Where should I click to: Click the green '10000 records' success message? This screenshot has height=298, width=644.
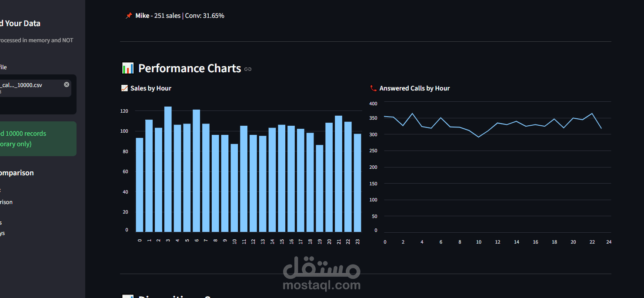38,139
